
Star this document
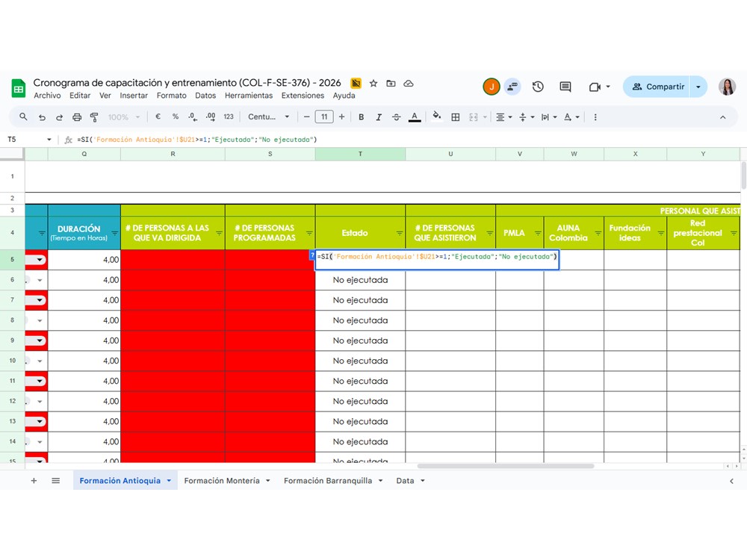coord(373,84)
